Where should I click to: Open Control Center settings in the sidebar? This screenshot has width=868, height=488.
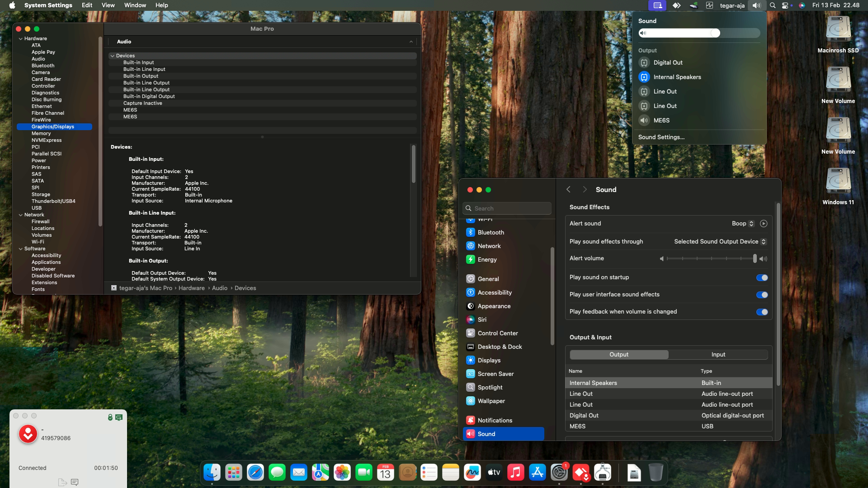[504, 333]
